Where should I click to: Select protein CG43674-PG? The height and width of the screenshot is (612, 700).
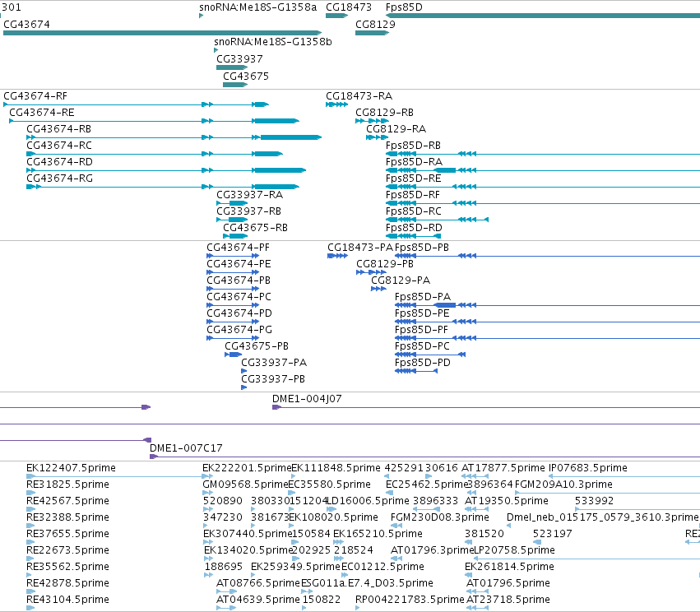(x=233, y=338)
